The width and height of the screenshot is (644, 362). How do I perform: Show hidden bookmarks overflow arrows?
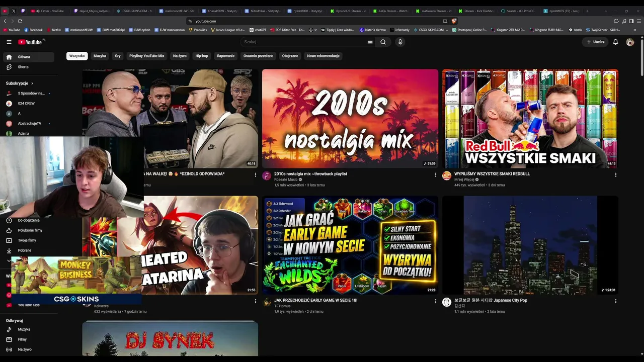point(635,30)
